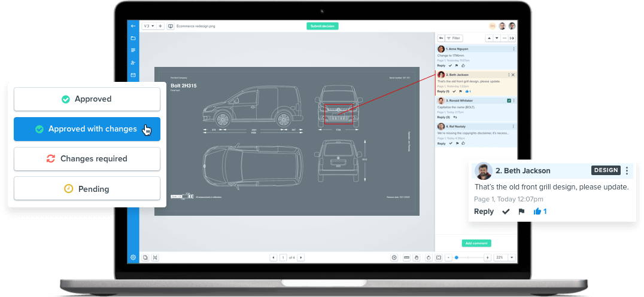This screenshot has width=644, height=297.
Task: Open settings gear in bottom-left corner
Action: [133, 258]
